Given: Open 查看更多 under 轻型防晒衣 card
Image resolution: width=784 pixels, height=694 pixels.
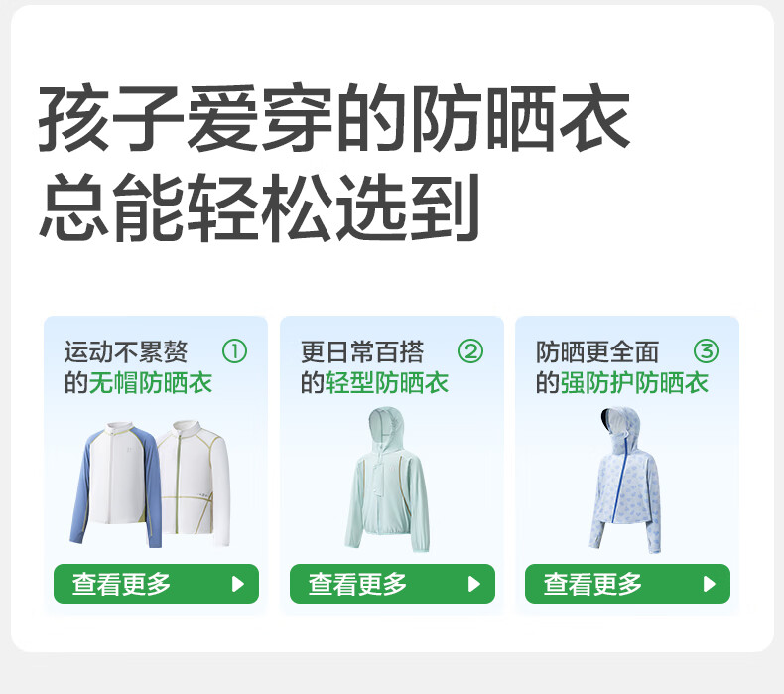Looking at the screenshot, I should 393,584.
